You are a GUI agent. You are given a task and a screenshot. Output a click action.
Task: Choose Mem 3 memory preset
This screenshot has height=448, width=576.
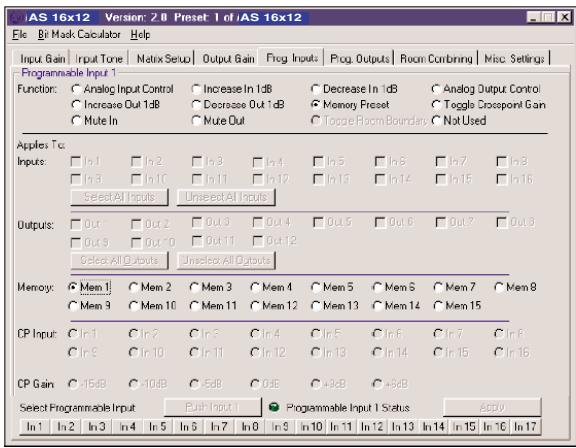click(211, 287)
